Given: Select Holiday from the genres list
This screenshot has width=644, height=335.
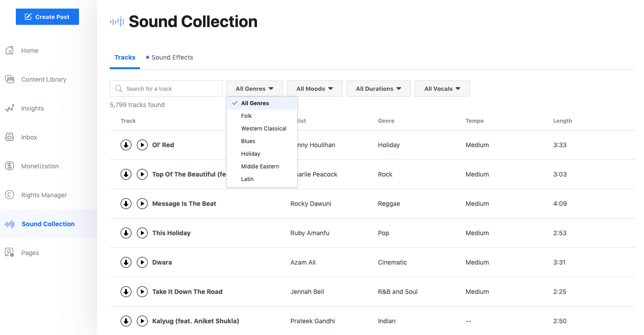Looking at the screenshot, I should tap(250, 154).
